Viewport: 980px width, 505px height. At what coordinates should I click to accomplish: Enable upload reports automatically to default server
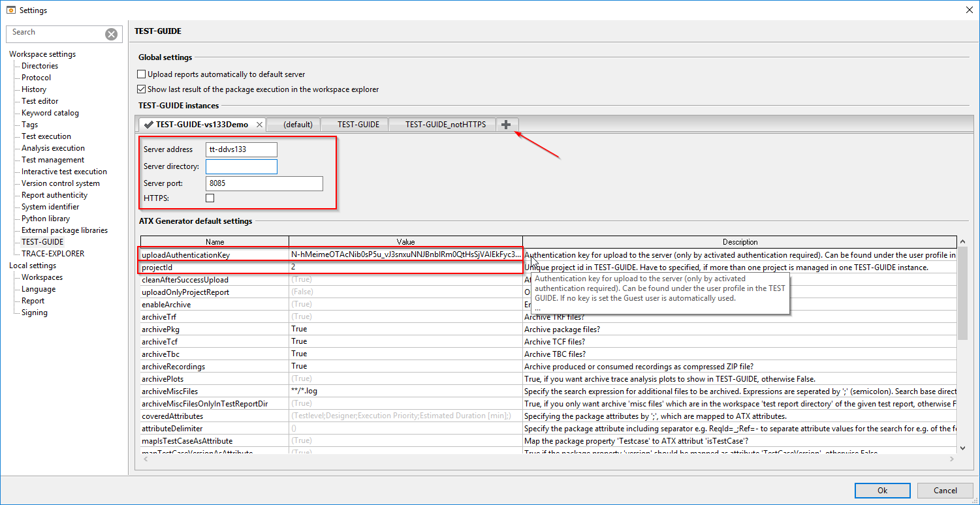pos(142,74)
